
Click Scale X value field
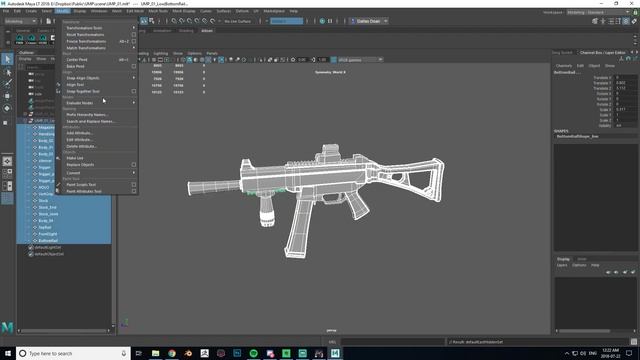[625, 109]
